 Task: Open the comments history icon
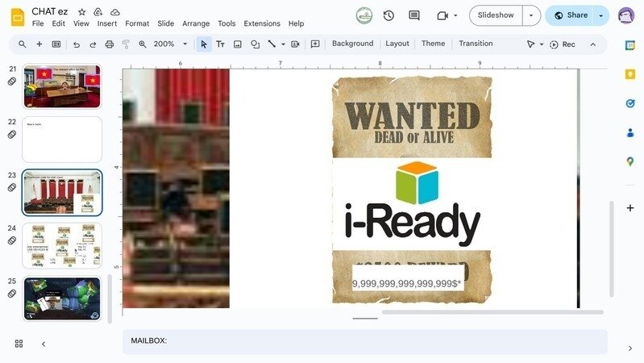click(x=414, y=15)
